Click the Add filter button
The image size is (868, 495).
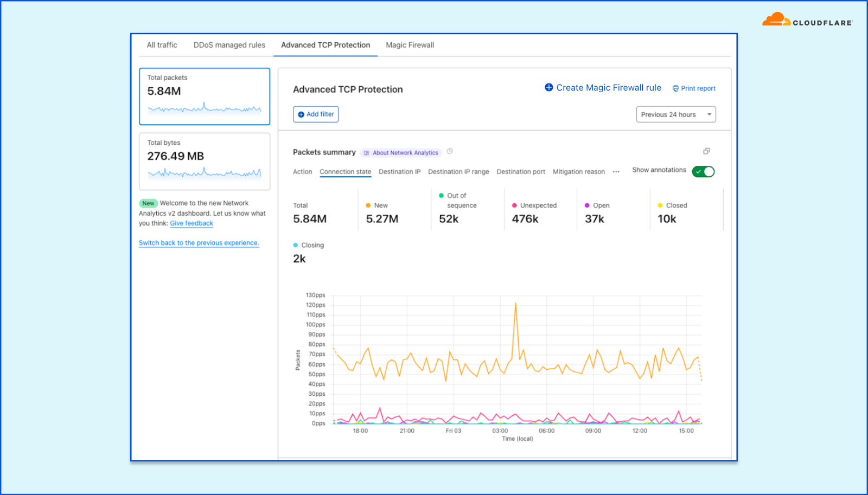316,114
